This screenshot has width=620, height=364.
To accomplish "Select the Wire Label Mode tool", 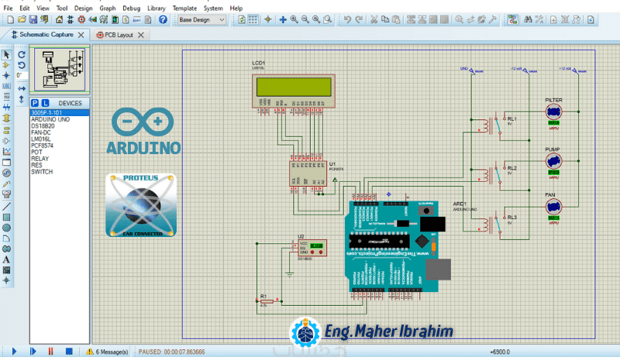I will tap(6, 86).
